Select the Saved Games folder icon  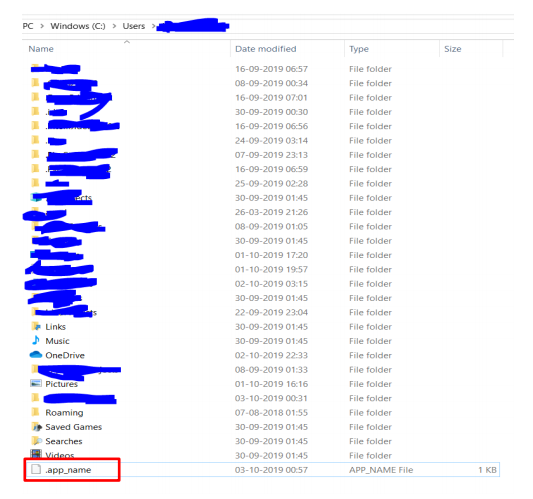tap(36, 427)
